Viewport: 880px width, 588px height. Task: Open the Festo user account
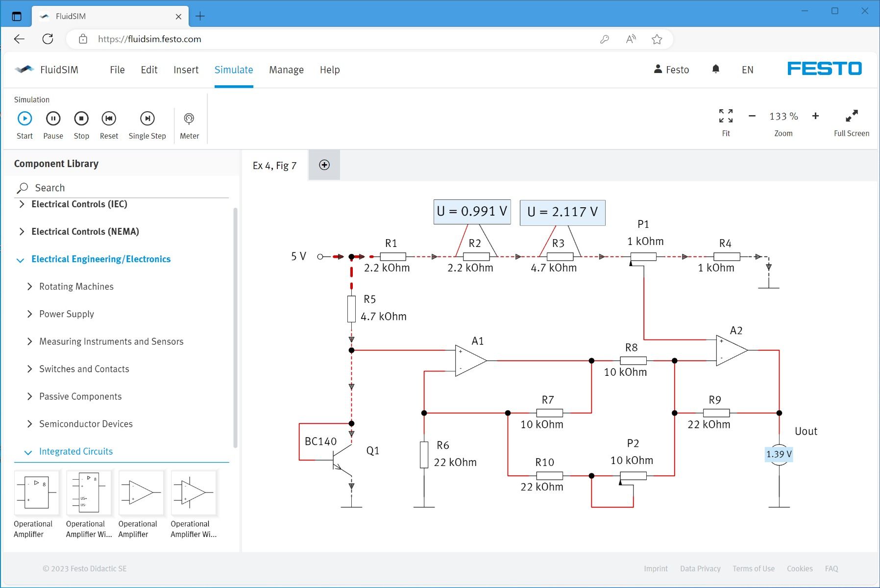pyautogui.click(x=671, y=70)
